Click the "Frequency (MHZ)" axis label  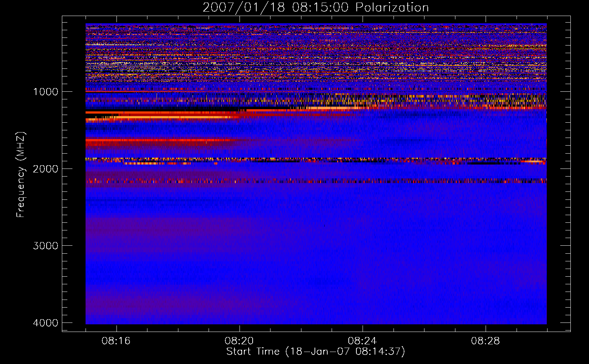click(x=21, y=175)
